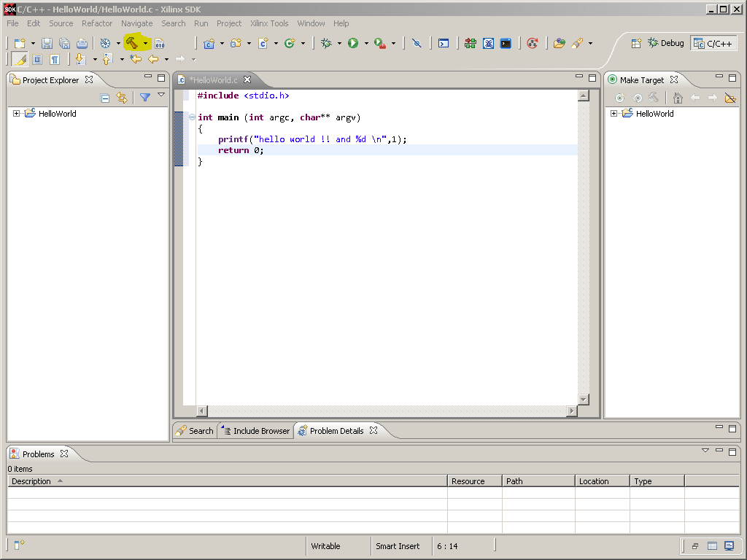Expand HelloWorld node in Make Target
Viewport: 747px width, 560px height.
pos(614,113)
